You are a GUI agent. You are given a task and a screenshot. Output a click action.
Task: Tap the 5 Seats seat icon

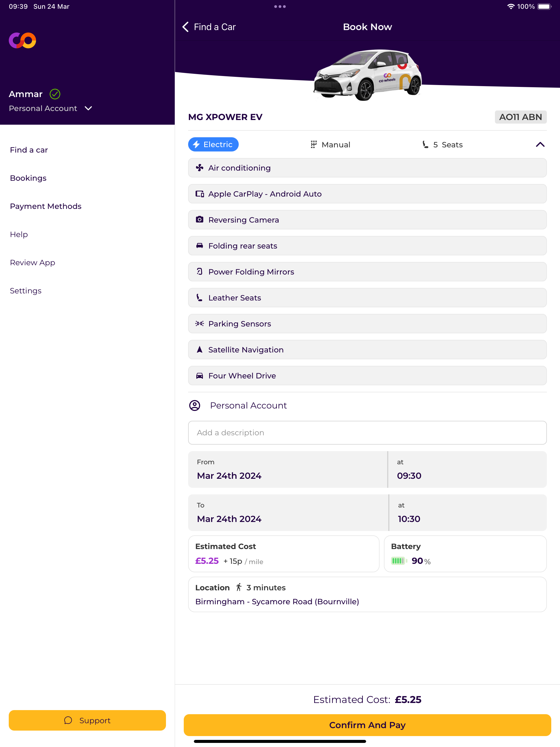(425, 145)
